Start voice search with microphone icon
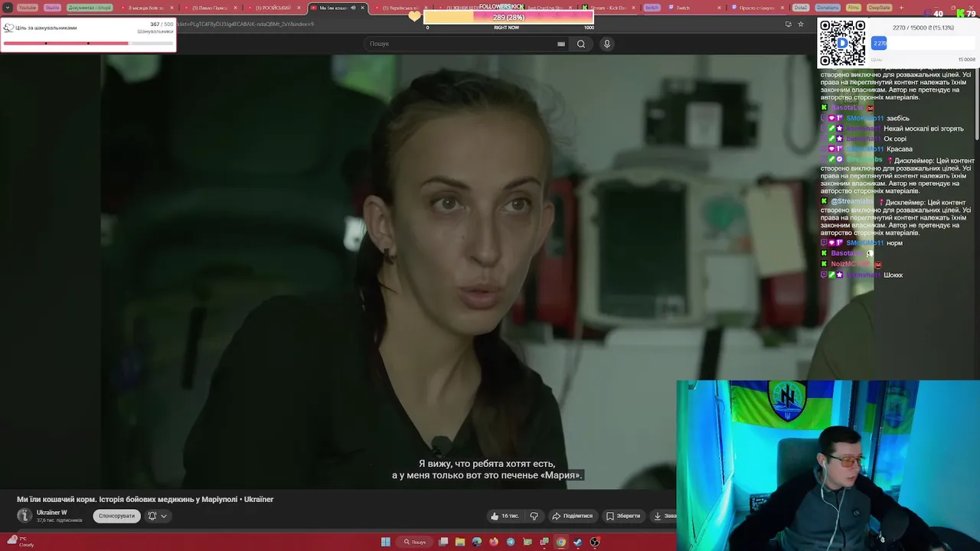The image size is (980, 551). (x=607, y=44)
